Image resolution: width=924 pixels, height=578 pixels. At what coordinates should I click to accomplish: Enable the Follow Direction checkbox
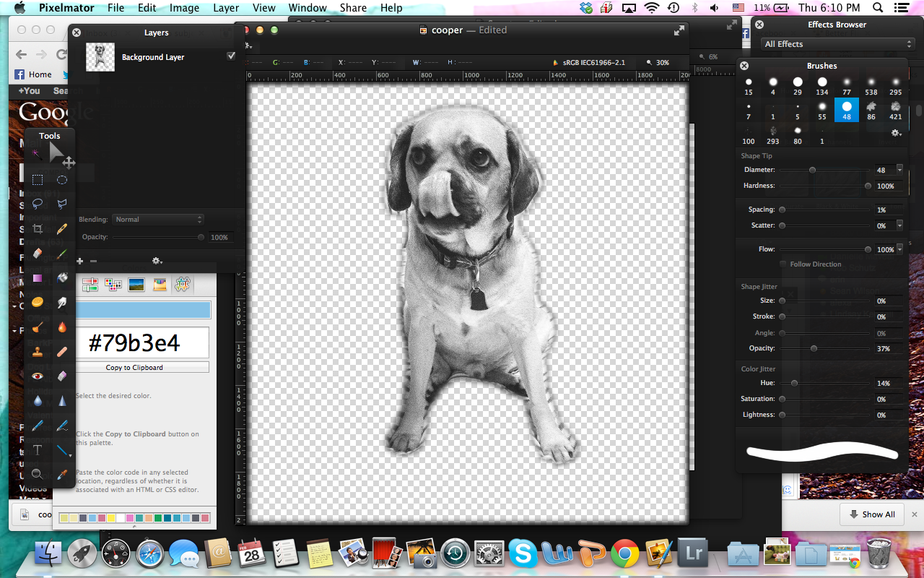784,264
